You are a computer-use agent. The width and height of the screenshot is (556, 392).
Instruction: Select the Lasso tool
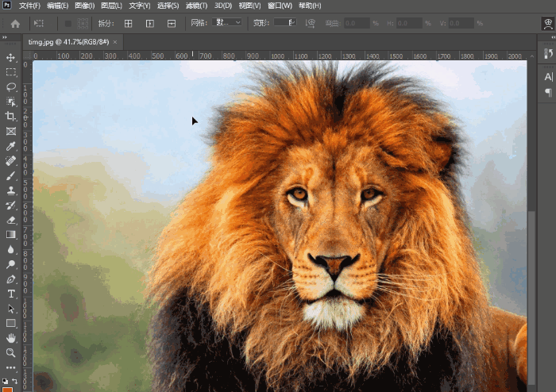(x=11, y=87)
